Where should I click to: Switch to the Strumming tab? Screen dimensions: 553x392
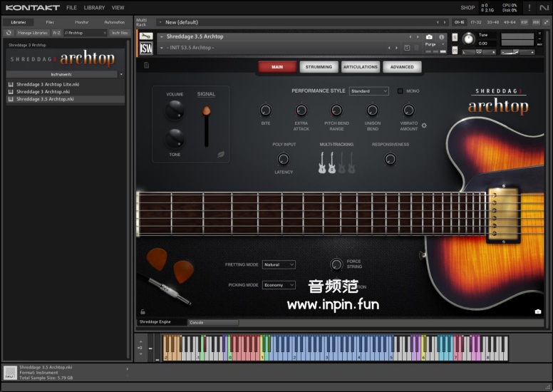coord(319,67)
